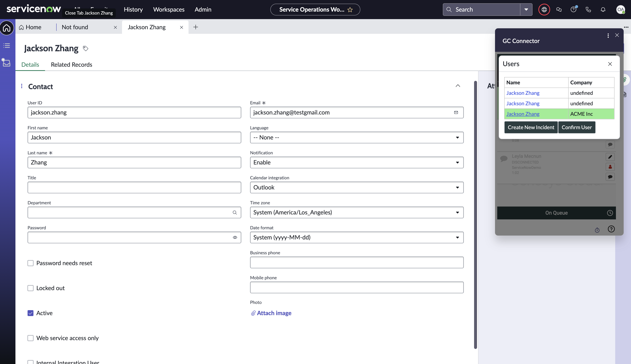Click the help question mark in GC Connector
This screenshot has height=364, width=631.
click(611, 229)
